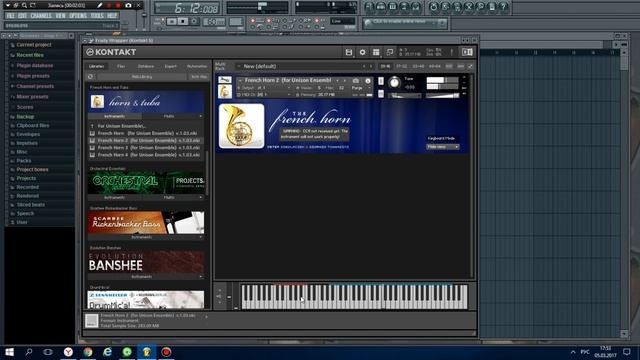Adjust the Tune knob

pos(394,83)
